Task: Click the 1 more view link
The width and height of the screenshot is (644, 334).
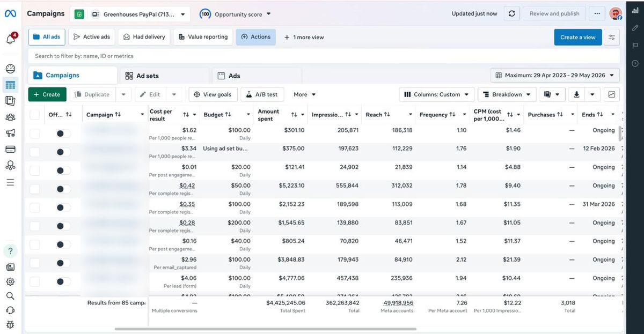Action: click(304, 38)
